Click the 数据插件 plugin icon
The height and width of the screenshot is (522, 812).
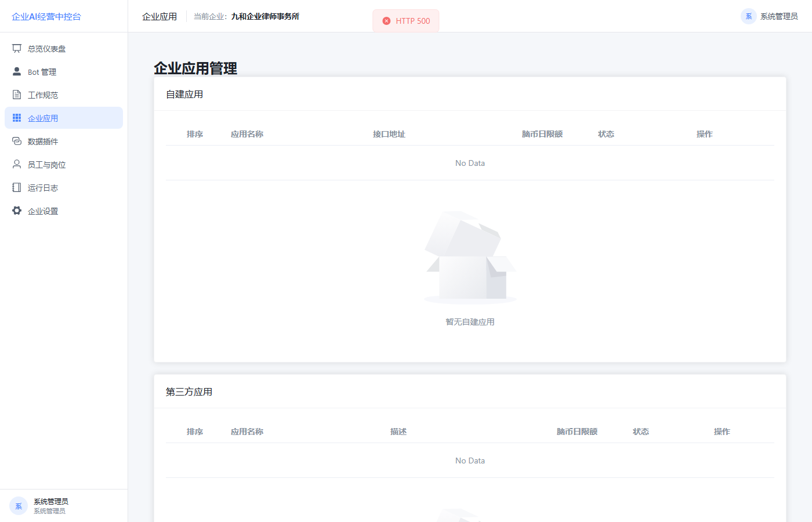click(x=17, y=141)
